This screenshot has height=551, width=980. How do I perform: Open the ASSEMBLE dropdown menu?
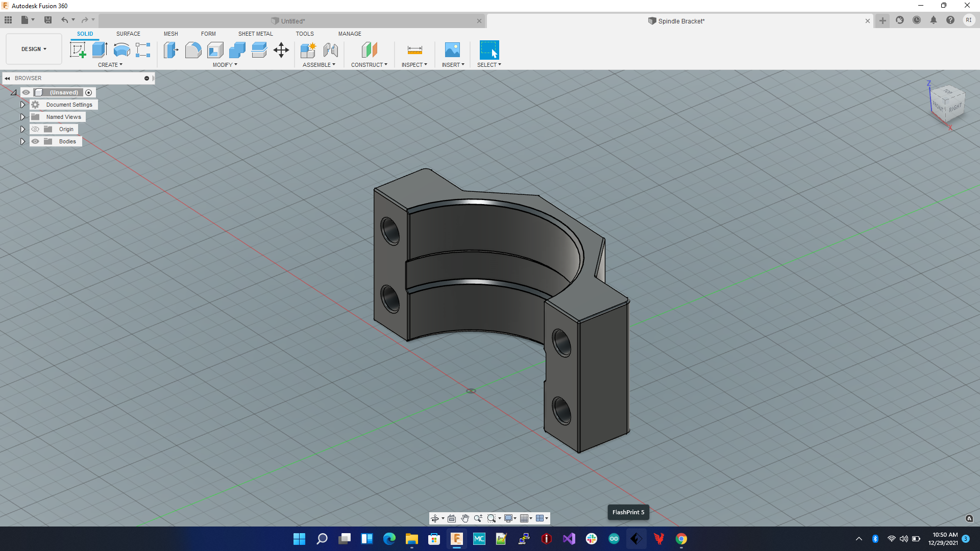click(x=319, y=65)
